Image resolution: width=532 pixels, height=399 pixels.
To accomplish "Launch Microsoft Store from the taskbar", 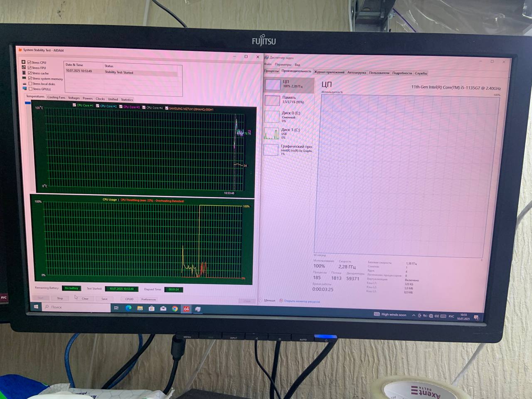I will (152, 308).
